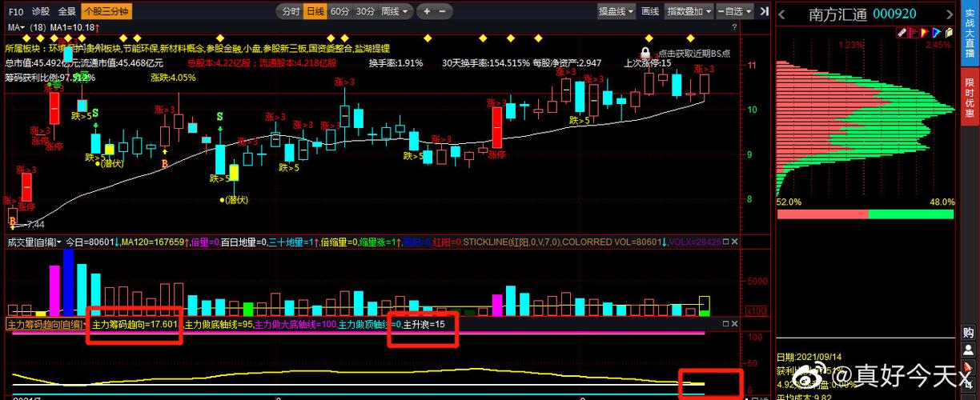The height and width of the screenshot is (400, 980).
Task: Go to previous stock with left arrow
Action: point(782,15)
